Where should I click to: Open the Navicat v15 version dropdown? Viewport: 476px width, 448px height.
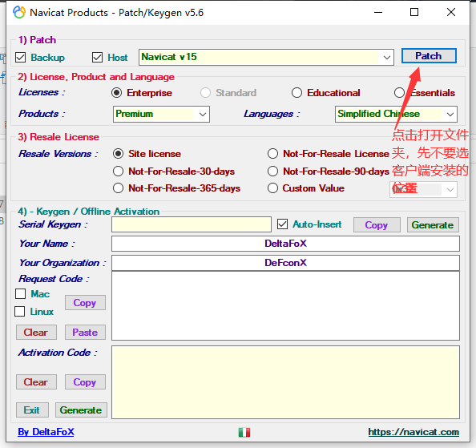click(266, 57)
